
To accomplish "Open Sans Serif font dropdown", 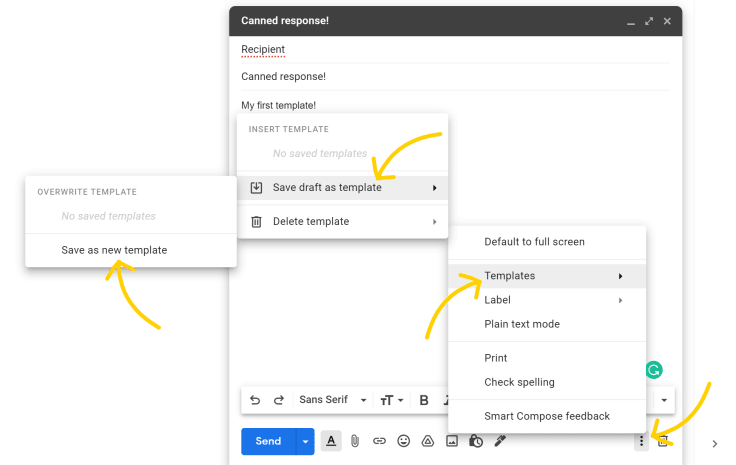I will (332, 400).
